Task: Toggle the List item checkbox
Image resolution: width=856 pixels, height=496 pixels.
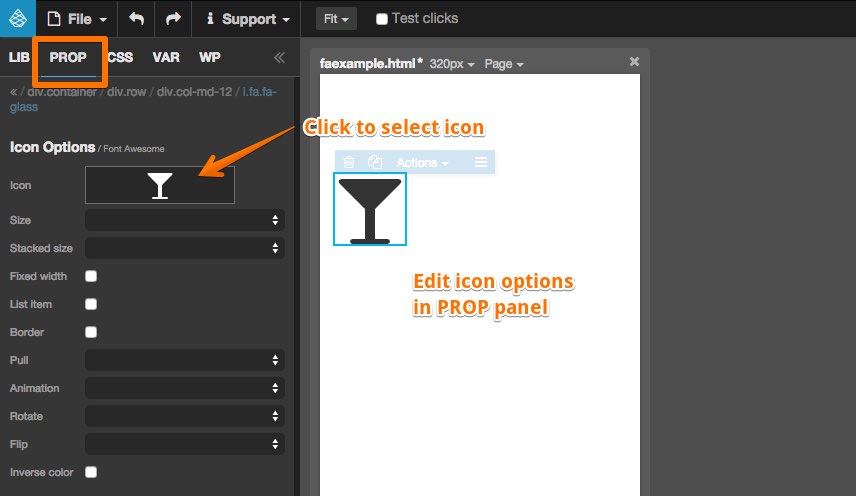Action: pos(91,304)
